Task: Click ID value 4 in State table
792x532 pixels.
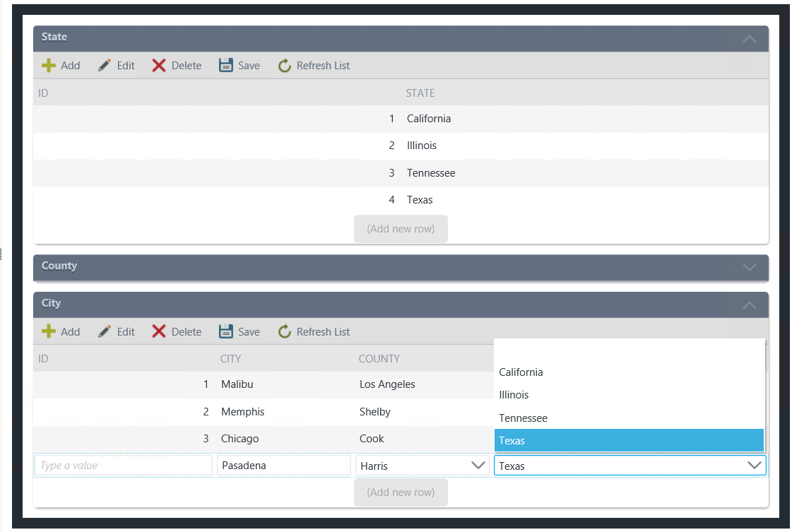Action: pyautogui.click(x=391, y=200)
